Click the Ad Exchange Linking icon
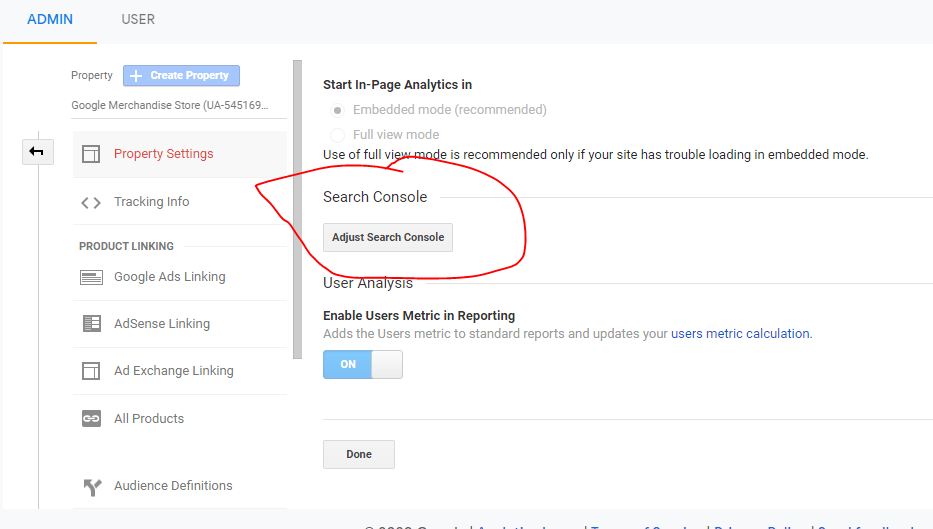Screen dimensions: 933x529 [x=91, y=371]
